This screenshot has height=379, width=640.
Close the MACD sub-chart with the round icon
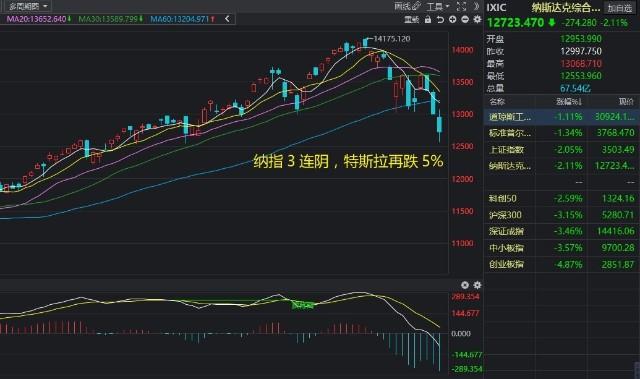(x=465, y=285)
